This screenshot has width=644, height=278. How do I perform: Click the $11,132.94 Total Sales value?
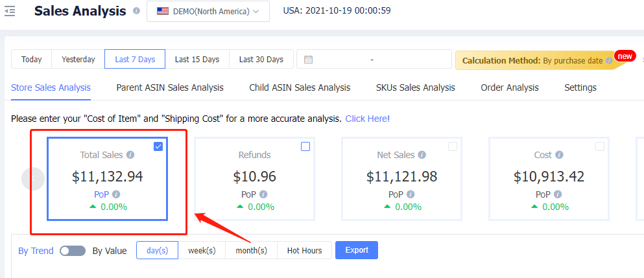click(x=108, y=176)
